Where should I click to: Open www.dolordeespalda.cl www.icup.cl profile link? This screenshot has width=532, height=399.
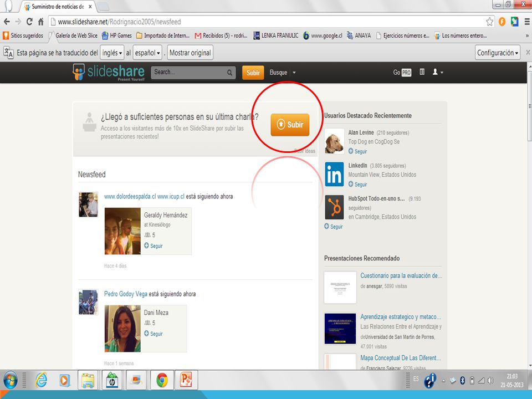144,196
